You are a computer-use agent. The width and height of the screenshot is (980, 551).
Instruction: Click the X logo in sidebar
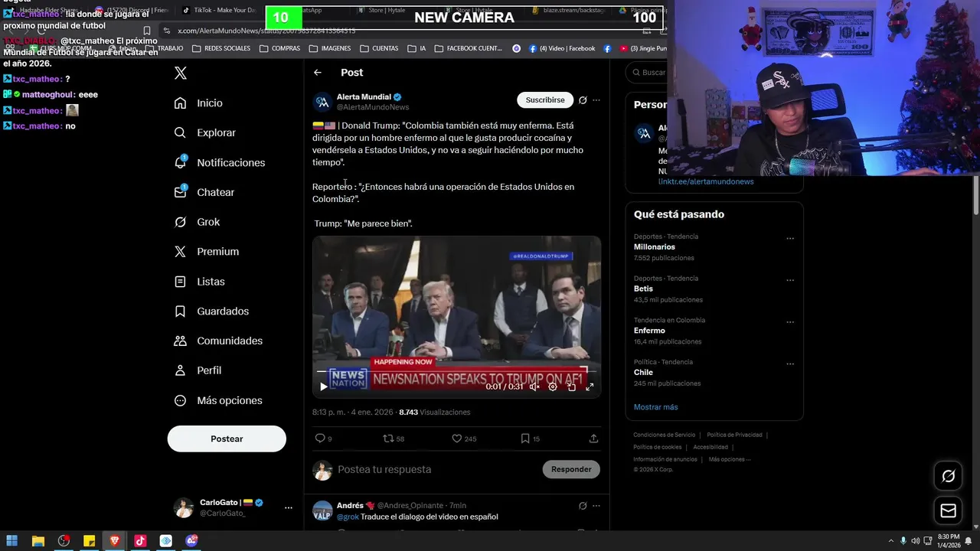pos(181,73)
